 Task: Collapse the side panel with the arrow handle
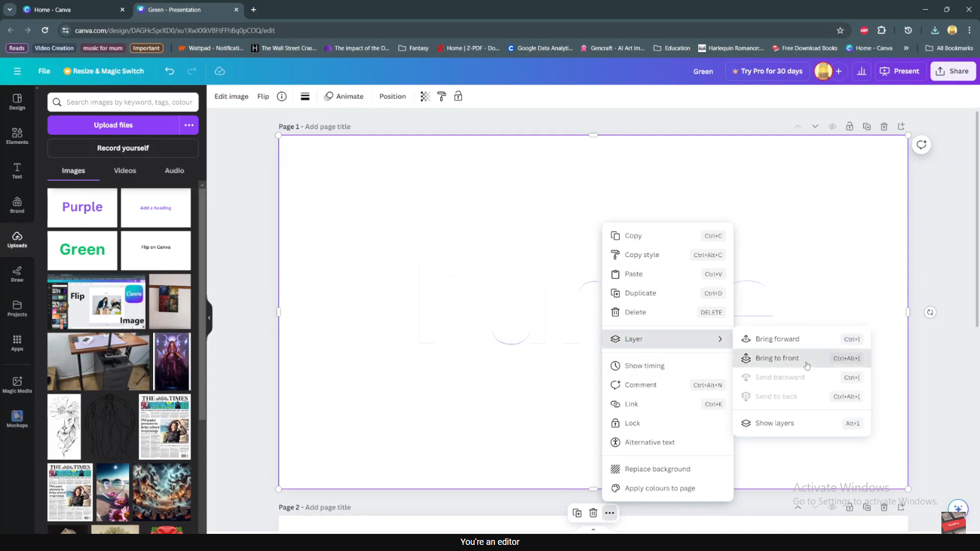[209, 318]
